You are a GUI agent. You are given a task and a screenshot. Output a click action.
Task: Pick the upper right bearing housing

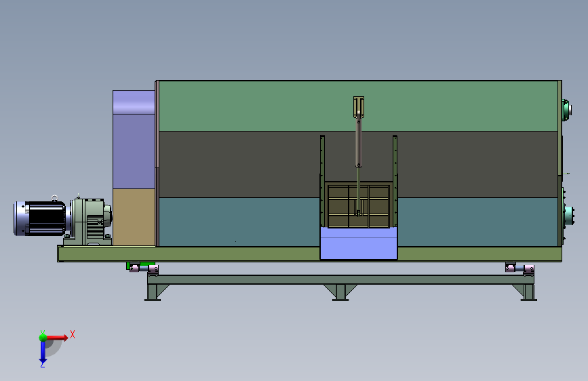click(x=566, y=110)
